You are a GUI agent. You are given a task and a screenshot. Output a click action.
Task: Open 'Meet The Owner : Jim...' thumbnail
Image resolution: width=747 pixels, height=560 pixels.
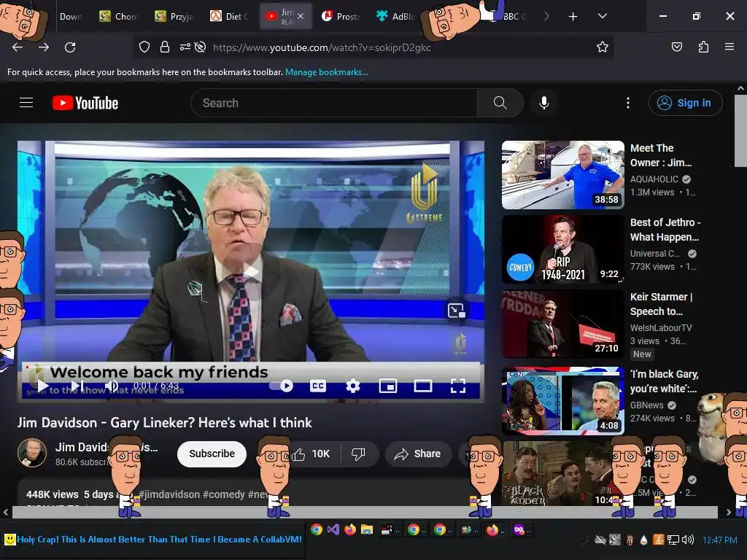click(563, 175)
